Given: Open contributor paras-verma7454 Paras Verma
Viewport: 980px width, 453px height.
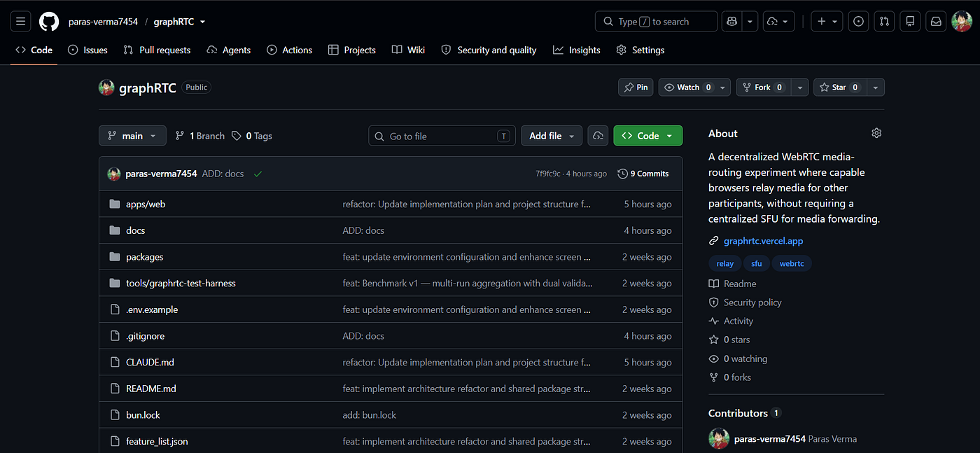Looking at the screenshot, I should pyautogui.click(x=783, y=439).
